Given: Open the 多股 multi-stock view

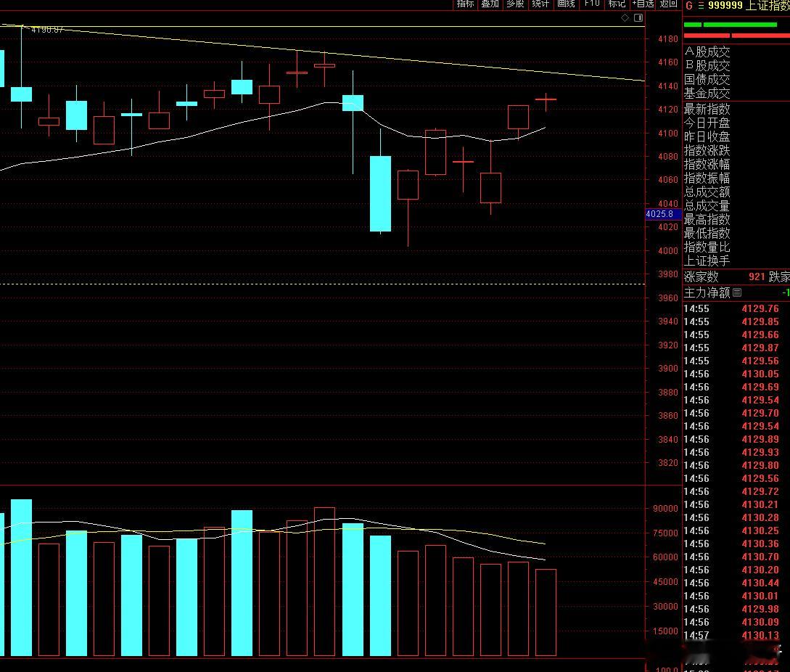Looking at the screenshot, I should click(x=515, y=4).
